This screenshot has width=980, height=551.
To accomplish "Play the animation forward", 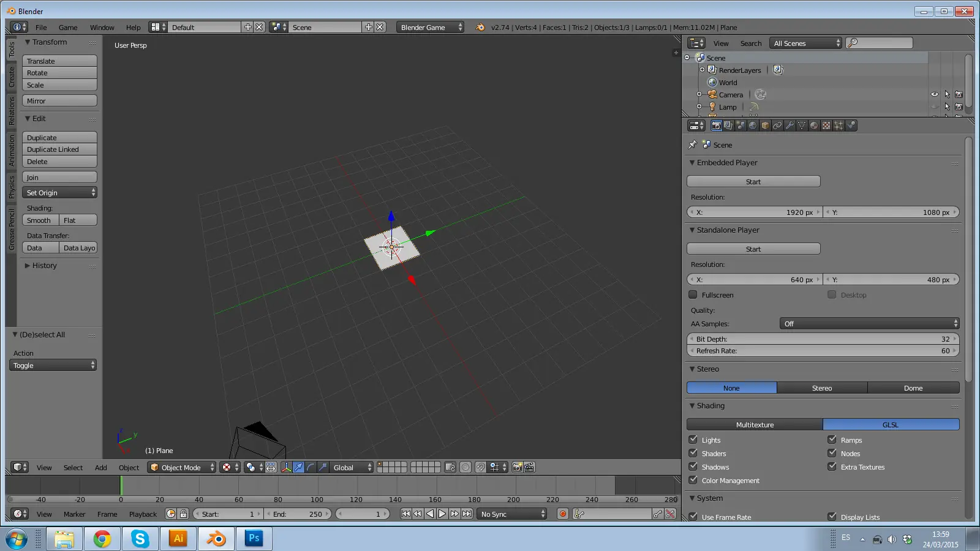I will click(x=442, y=514).
